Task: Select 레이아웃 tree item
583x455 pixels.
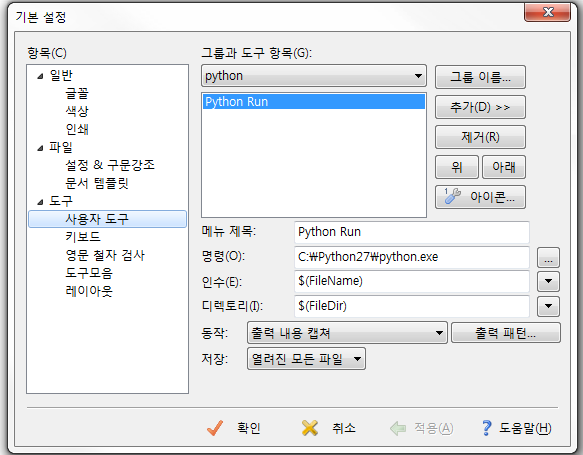Action: [89, 291]
